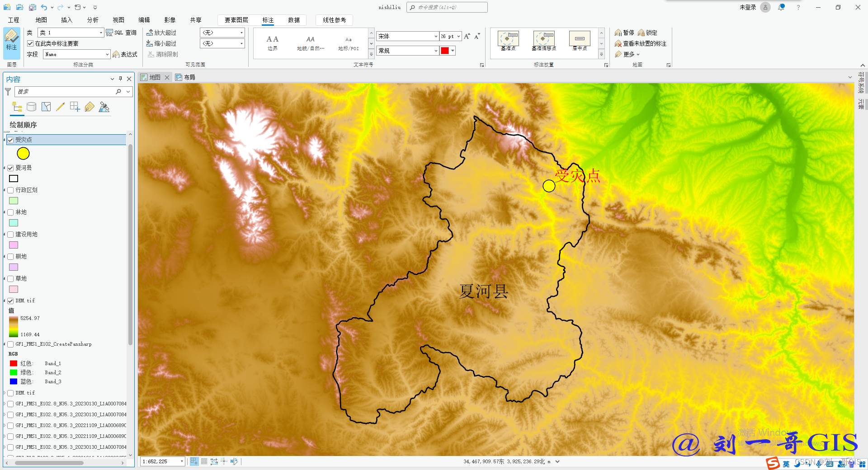Click the 缩小超过 zoom-out limit button
The width and height of the screenshot is (868, 470).
(161, 43)
